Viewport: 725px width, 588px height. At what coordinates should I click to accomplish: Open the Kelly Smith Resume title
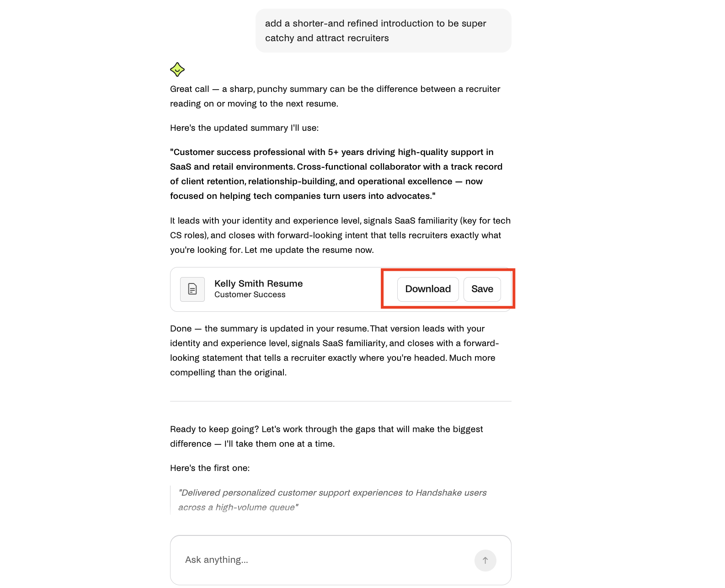tap(259, 283)
